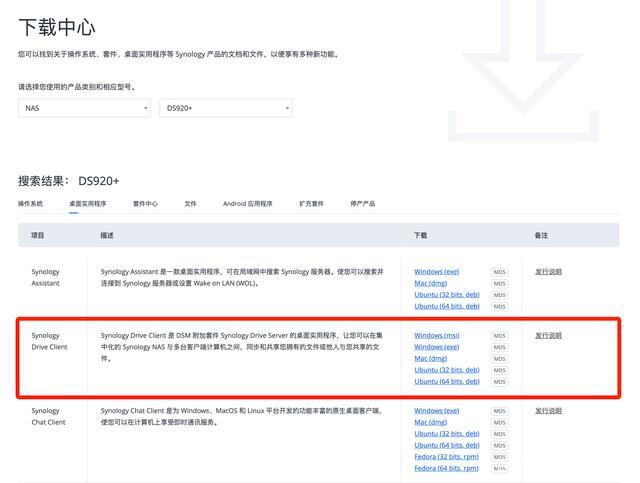Open the Android 应用程序 tab

point(248,203)
